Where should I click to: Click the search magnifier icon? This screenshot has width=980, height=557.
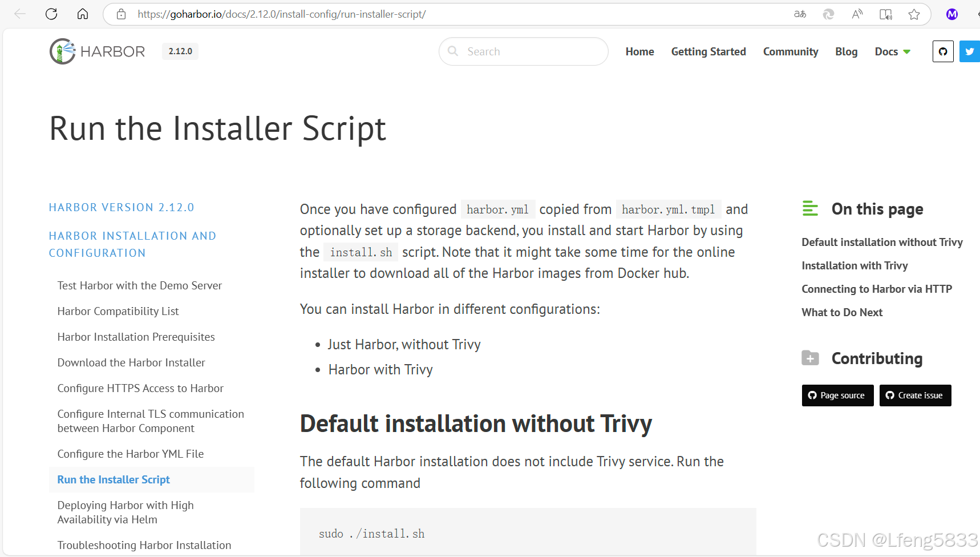[453, 51]
